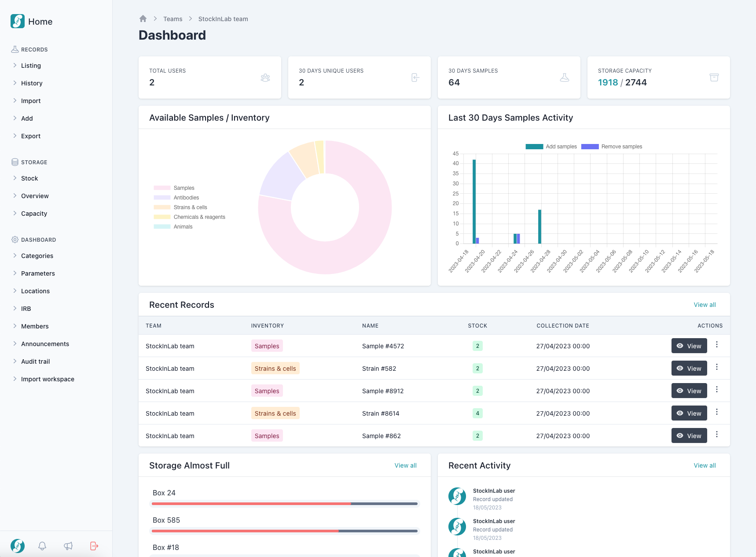The height and width of the screenshot is (557, 756).
Task: Click Box 585 capacity progress bar
Action: point(285,531)
